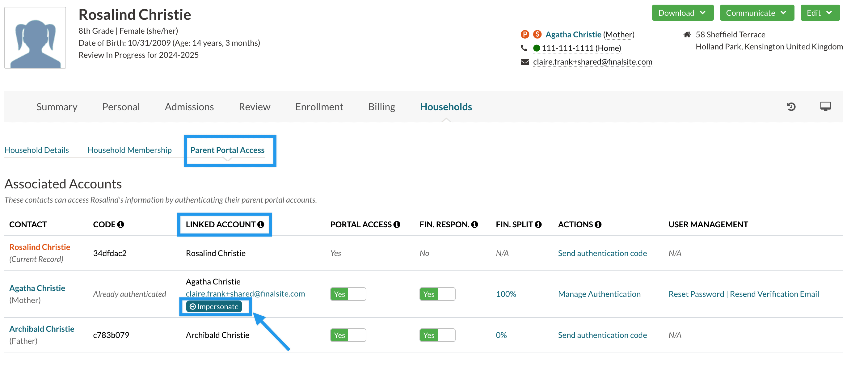The width and height of the screenshot is (868, 383).
Task: Click the Fin. Split info icon
Action: tap(538, 224)
